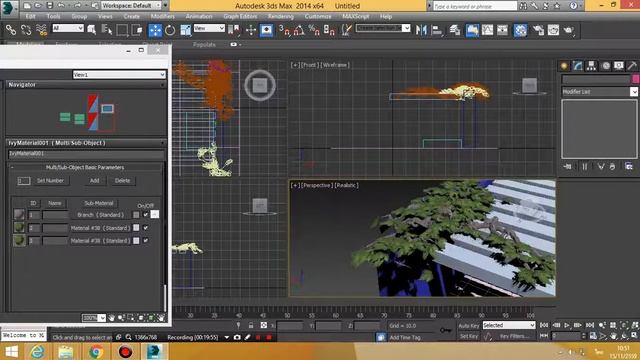
Task: Click the Key Filters button
Action: (x=513, y=336)
